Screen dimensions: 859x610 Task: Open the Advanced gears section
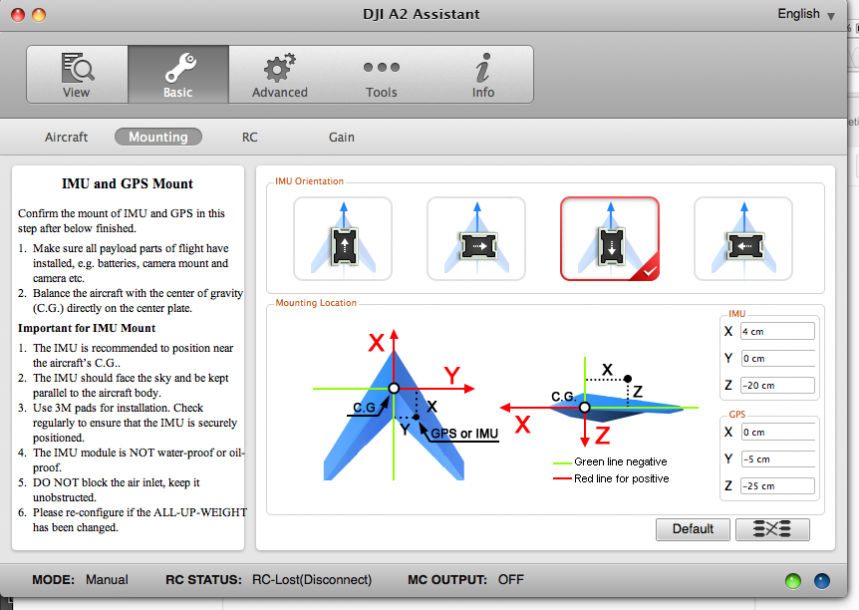click(x=279, y=75)
